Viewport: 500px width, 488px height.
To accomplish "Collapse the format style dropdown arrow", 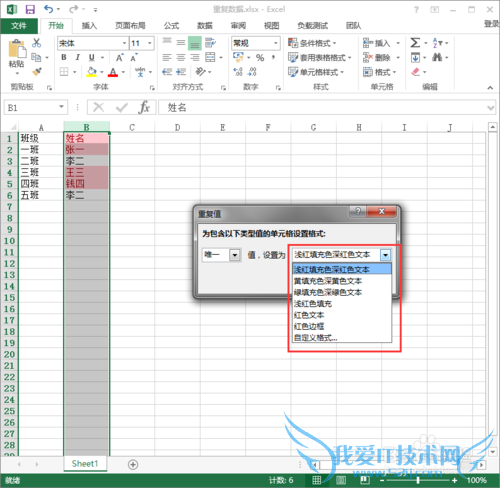I will click(385, 255).
